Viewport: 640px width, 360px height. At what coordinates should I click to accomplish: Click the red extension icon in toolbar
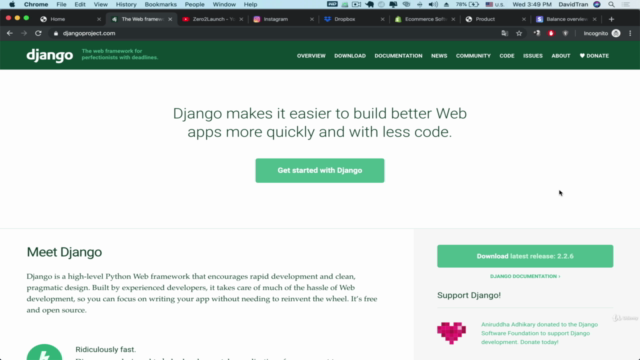551,33
